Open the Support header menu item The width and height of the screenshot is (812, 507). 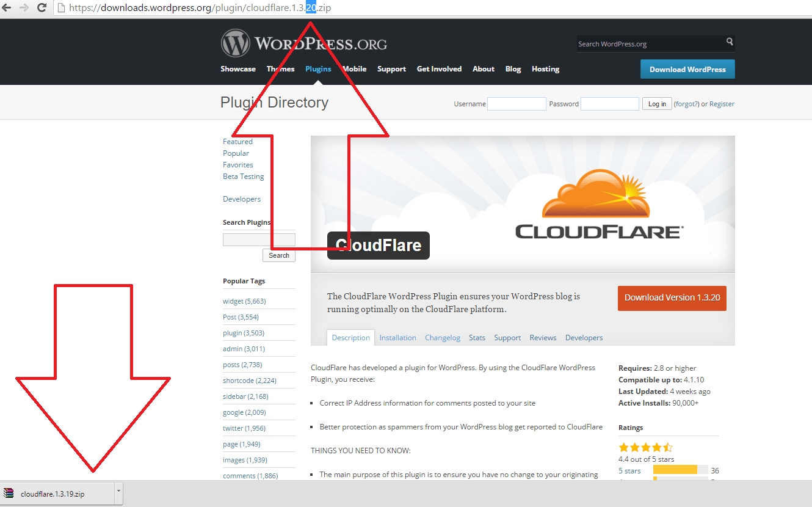point(391,69)
